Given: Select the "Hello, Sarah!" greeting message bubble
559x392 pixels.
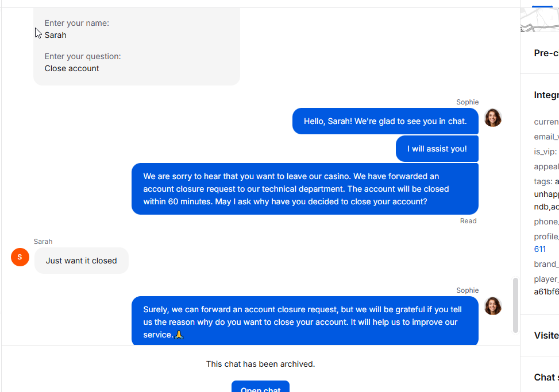Looking at the screenshot, I should [385, 121].
